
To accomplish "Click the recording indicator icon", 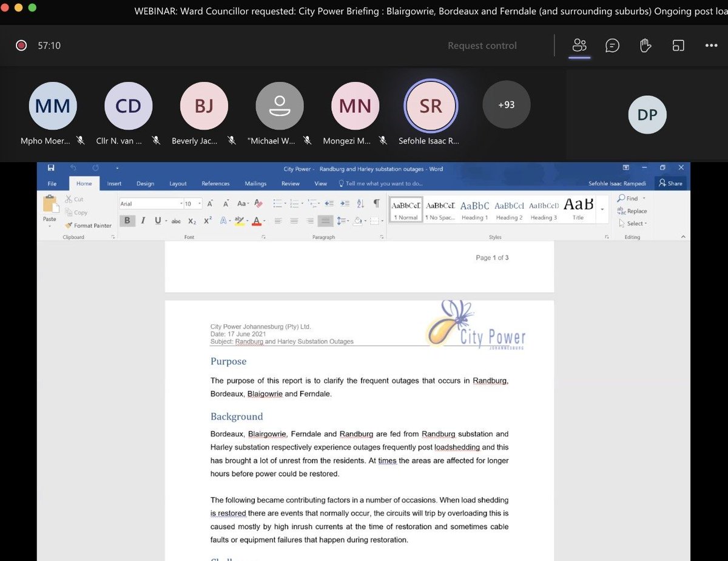I will click(21, 46).
